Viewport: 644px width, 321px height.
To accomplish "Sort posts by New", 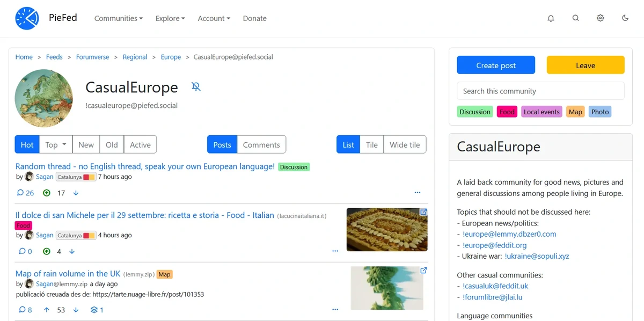I will point(86,144).
